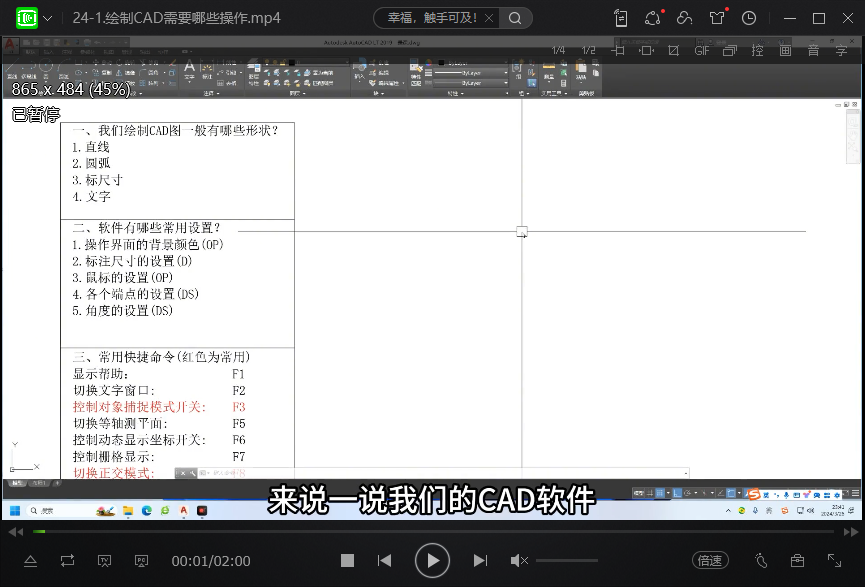Viewport: 865px width, 587px height.
Task: Mute the player volume speaker icon
Action: (x=519, y=561)
